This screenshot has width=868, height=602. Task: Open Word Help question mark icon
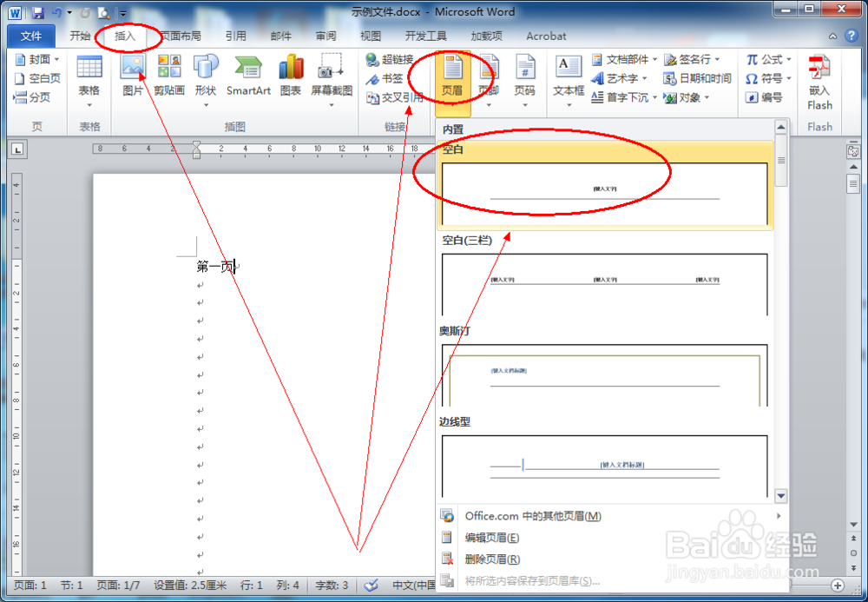852,36
